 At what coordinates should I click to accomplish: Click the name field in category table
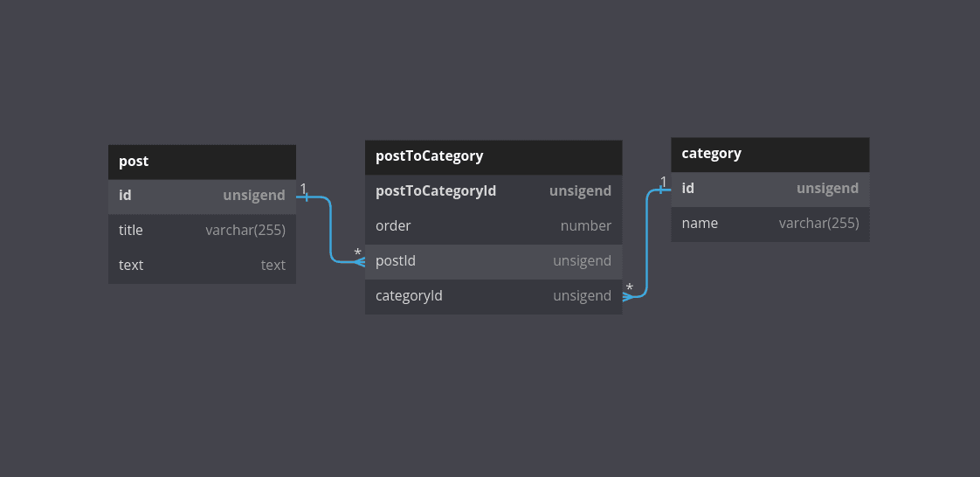[x=700, y=224]
